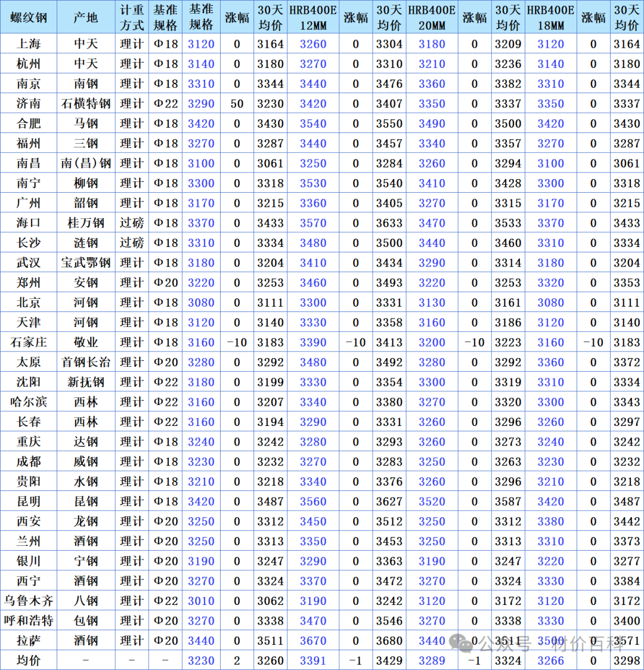644x670 pixels.
Task: Click the 螺纹钢 column header
Action: click(29, 17)
